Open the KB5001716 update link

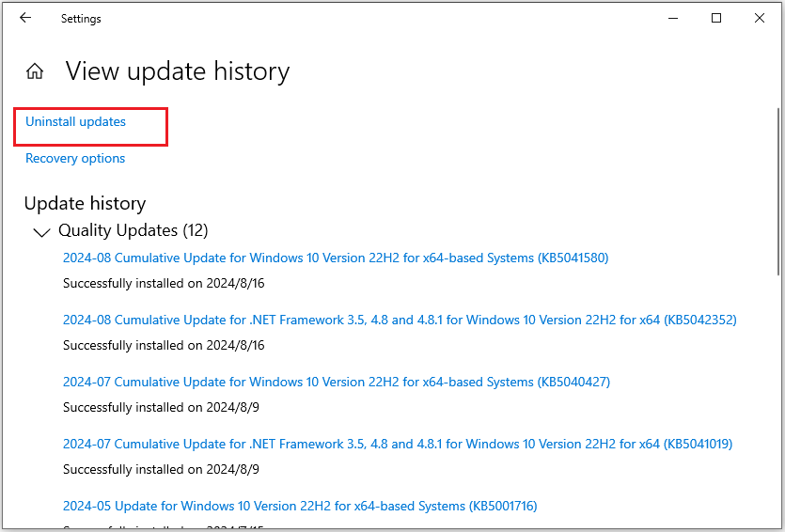point(300,506)
